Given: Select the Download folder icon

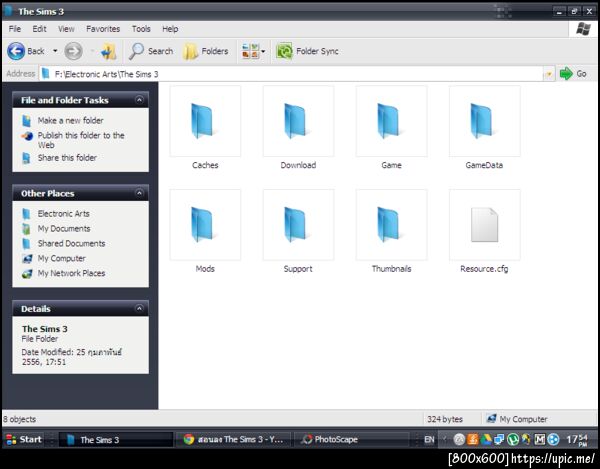Looking at the screenshot, I should coord(298,121).
